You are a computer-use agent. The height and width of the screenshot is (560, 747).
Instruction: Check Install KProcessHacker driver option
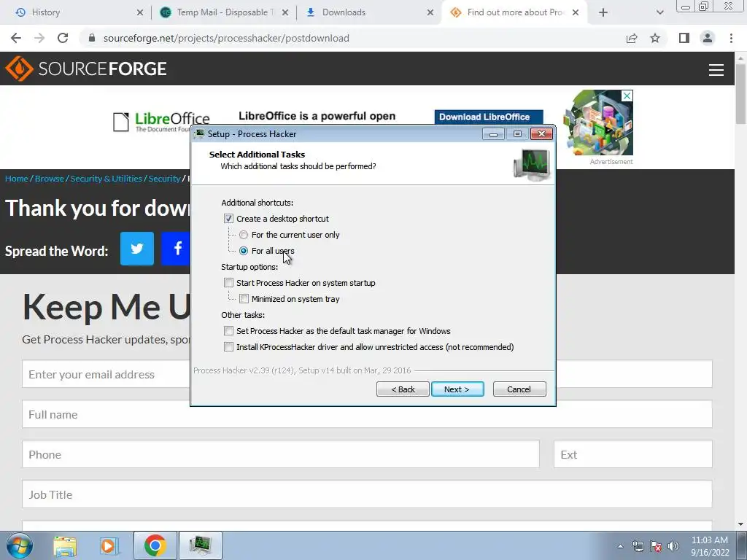pyautogui.click(x=228, y=347)
